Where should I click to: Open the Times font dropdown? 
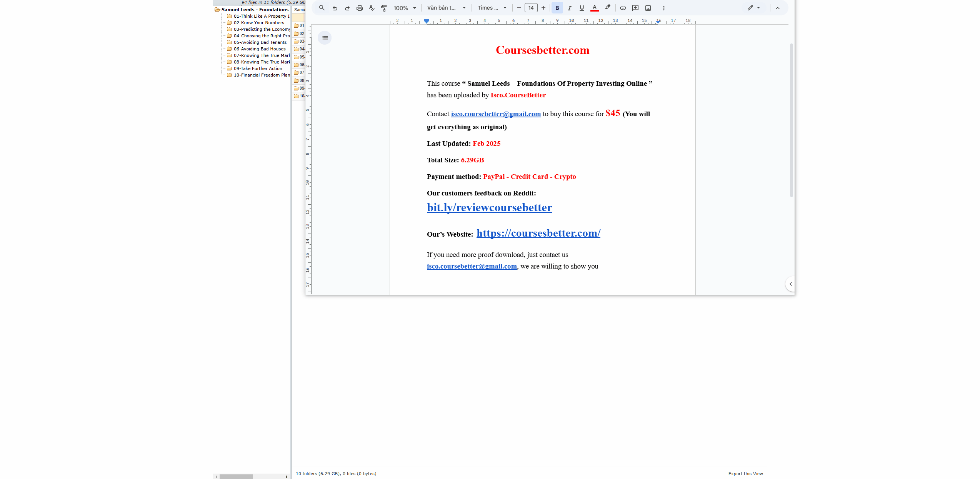tap(492, 8)
